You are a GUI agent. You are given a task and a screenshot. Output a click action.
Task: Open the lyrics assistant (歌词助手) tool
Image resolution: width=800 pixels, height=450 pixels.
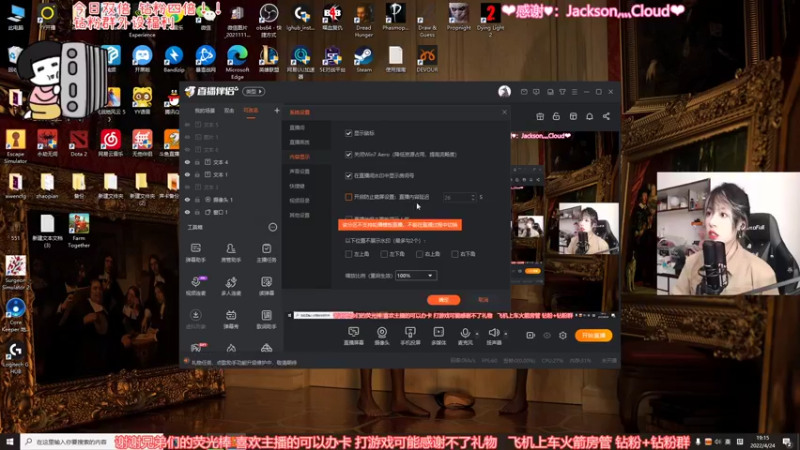tap(266, 319)
